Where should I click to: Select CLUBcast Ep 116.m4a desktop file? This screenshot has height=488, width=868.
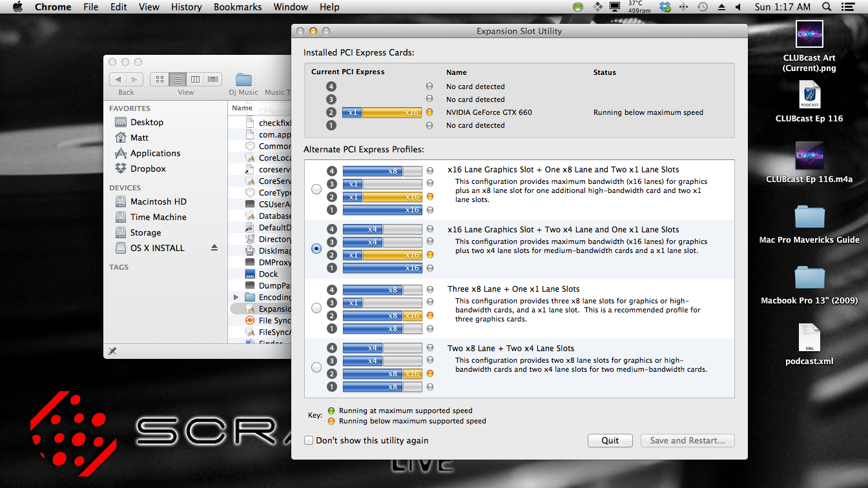coord(809,161)
